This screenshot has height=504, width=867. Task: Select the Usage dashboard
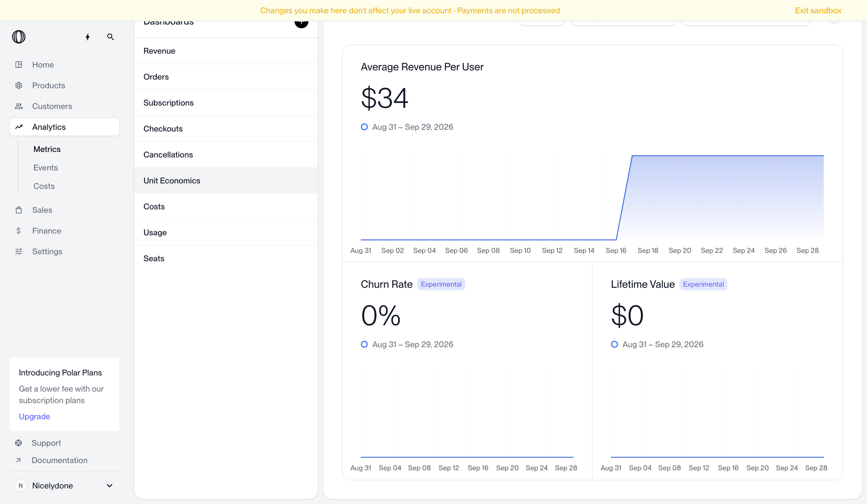click(226, 233)
